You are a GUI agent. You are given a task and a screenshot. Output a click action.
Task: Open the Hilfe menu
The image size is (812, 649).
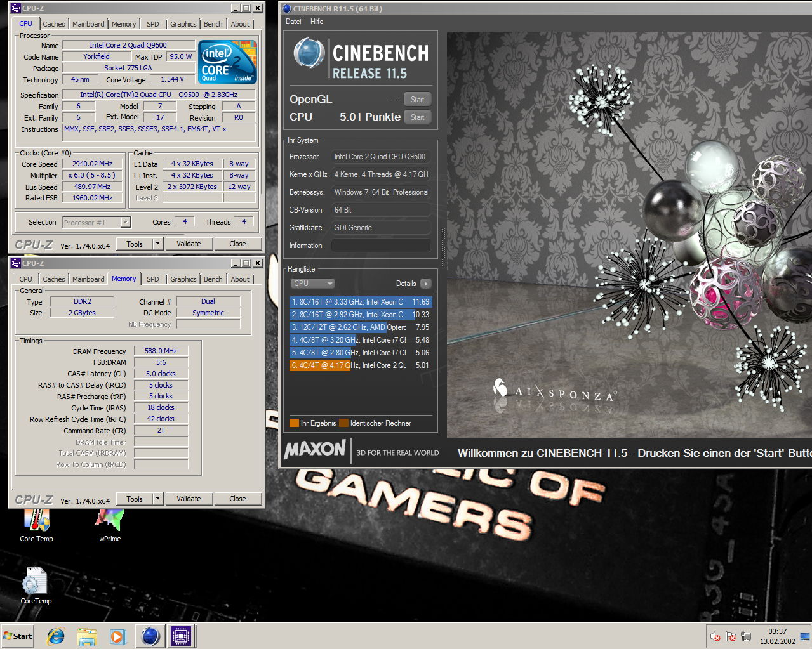point(317,22)
